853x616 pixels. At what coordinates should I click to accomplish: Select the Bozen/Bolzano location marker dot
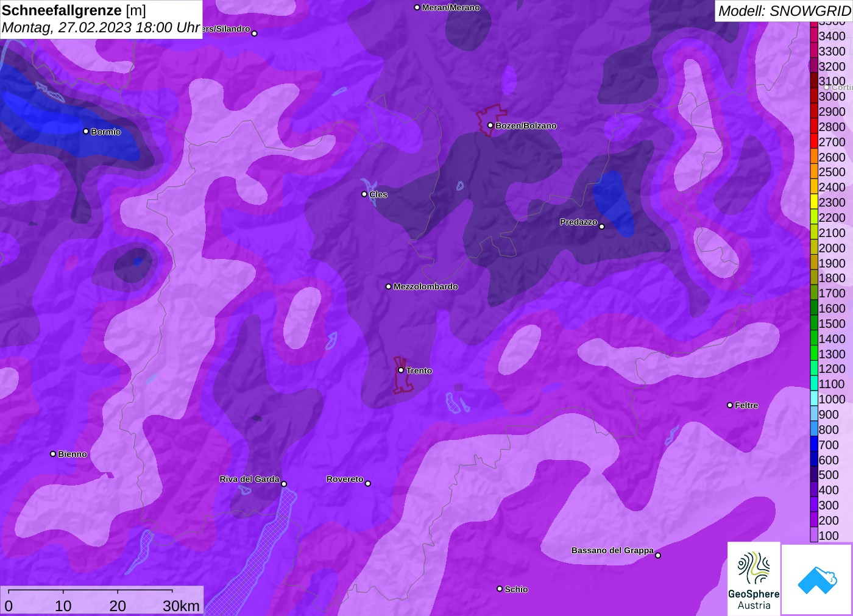490,126
